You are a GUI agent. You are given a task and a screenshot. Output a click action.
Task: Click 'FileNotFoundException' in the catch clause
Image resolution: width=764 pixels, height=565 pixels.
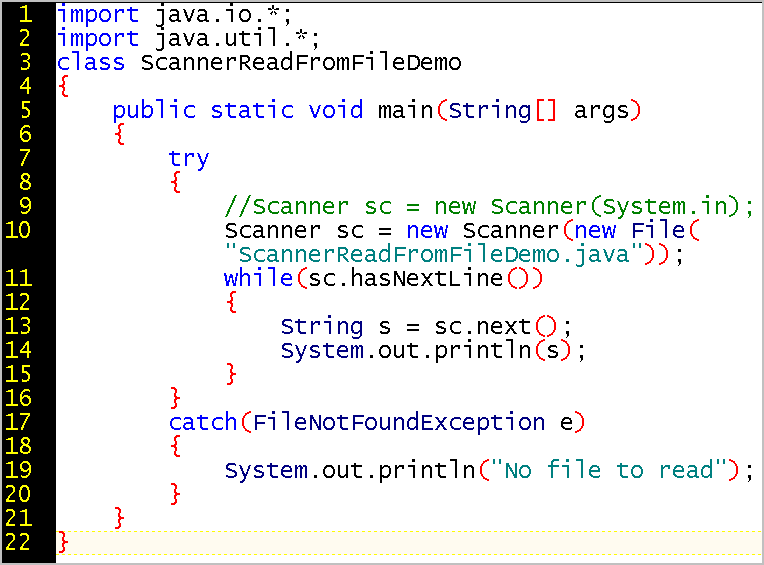click(x=399, y=422)
